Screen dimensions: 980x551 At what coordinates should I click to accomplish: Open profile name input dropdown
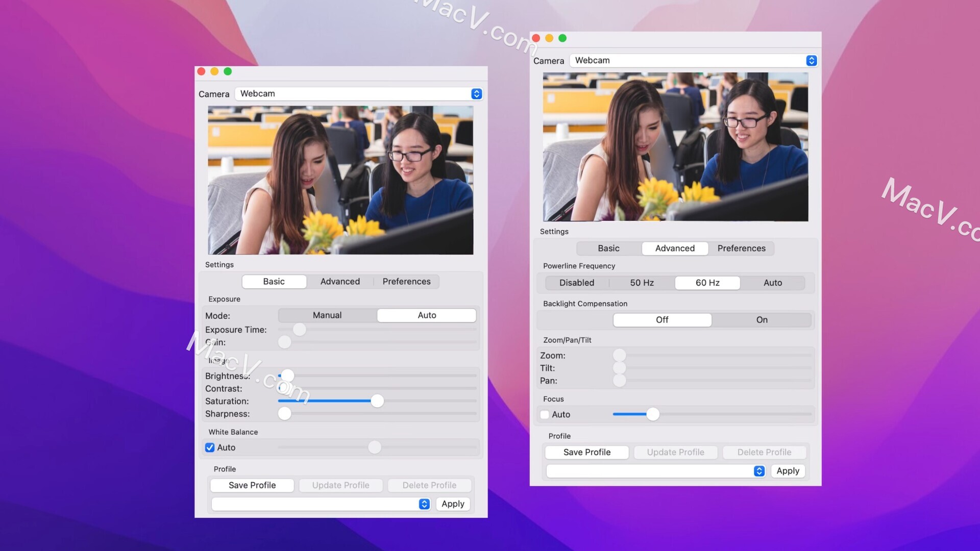(x=425, y=503)
